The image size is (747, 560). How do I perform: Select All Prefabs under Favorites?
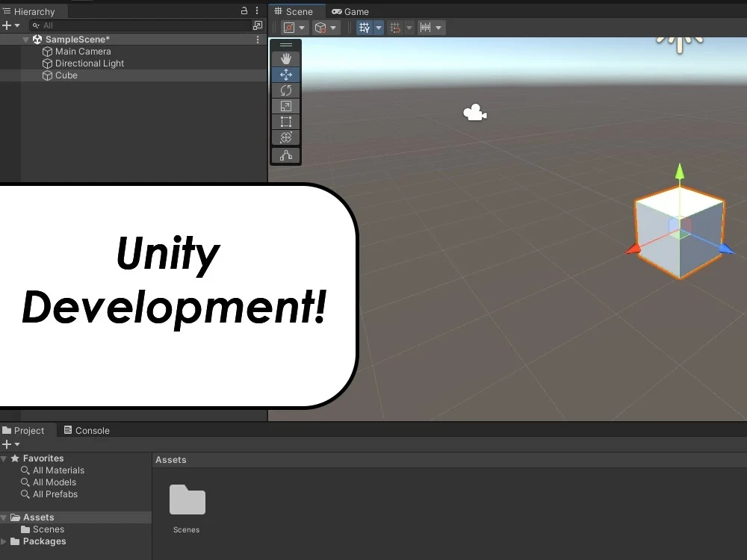(55, 494)
